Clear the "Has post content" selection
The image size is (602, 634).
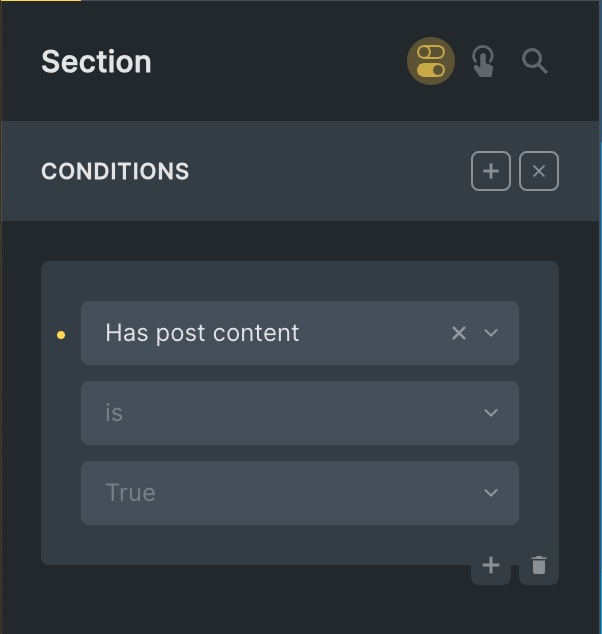pyautogui.click(x=459, y=333)
